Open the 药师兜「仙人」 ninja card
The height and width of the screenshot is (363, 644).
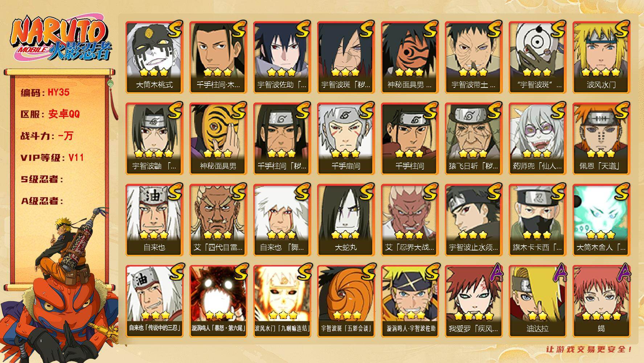click(x=537, y=138)
